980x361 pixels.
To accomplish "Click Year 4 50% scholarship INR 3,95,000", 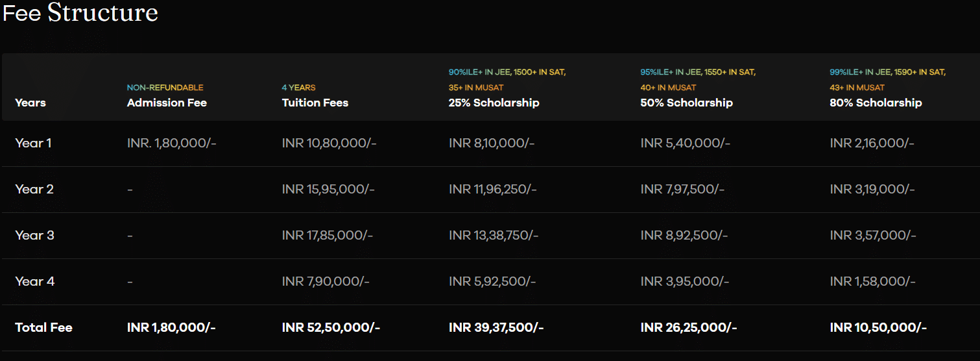I will coord(684,281).
